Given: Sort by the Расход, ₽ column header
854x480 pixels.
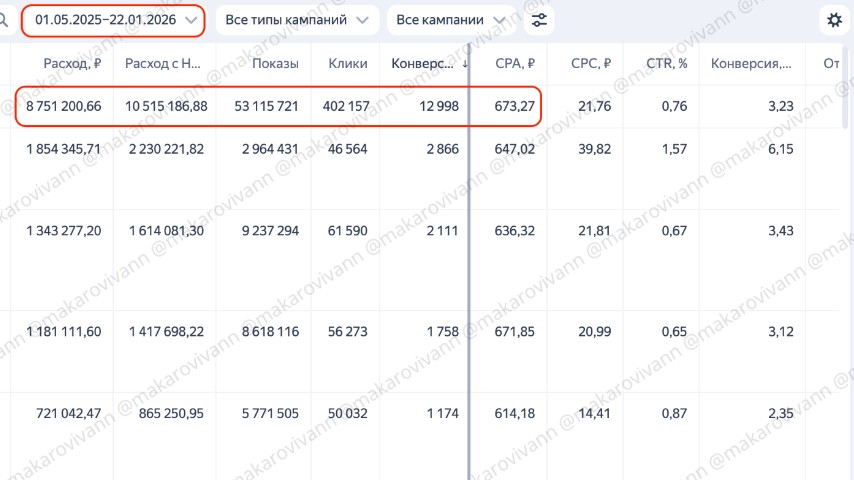Looking at the screenshot, I should coord(72,64).
